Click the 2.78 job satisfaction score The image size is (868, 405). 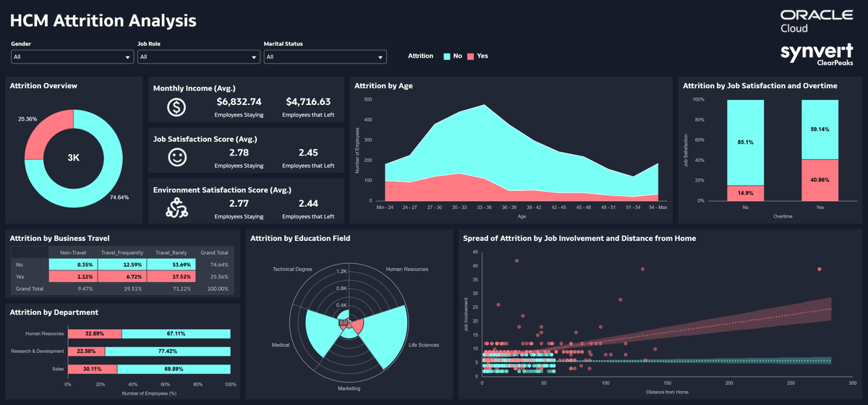pos(239,153)
